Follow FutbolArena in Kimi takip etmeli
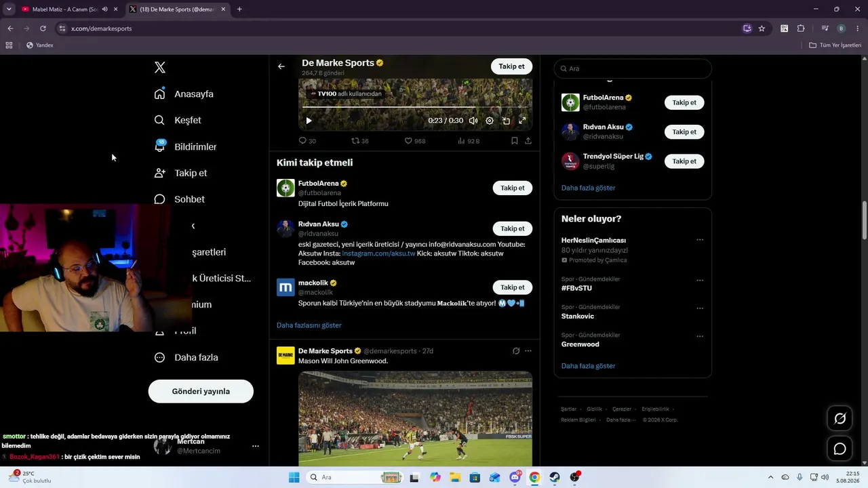The image size is (868, 488). tap(513, 188)
